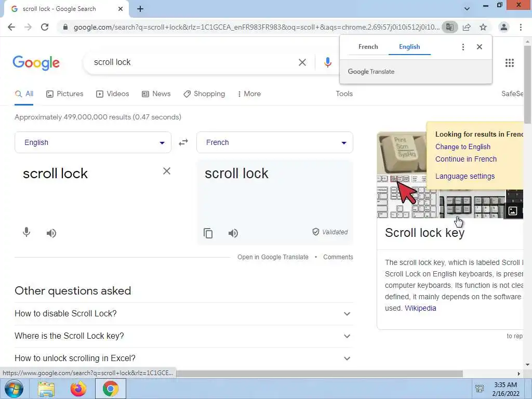This screenshot has height=399, width=532.
Task: Clear the Google search box text
Action: pos(302,62)
